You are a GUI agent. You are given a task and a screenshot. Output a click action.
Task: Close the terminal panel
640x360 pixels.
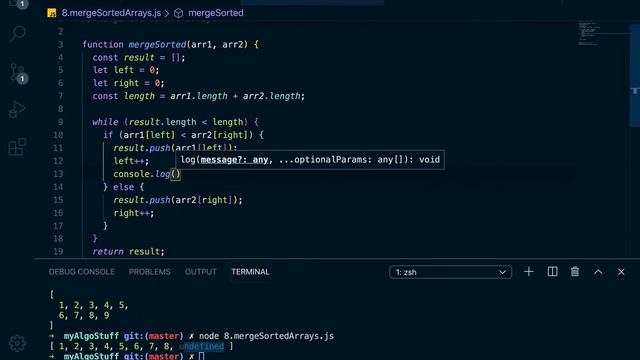tap(621, 272)
